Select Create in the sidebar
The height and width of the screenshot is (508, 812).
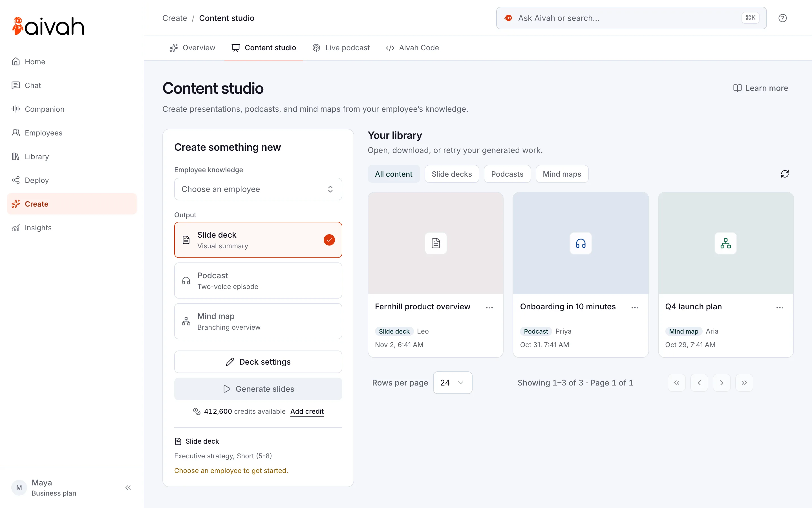coord(72,204)
